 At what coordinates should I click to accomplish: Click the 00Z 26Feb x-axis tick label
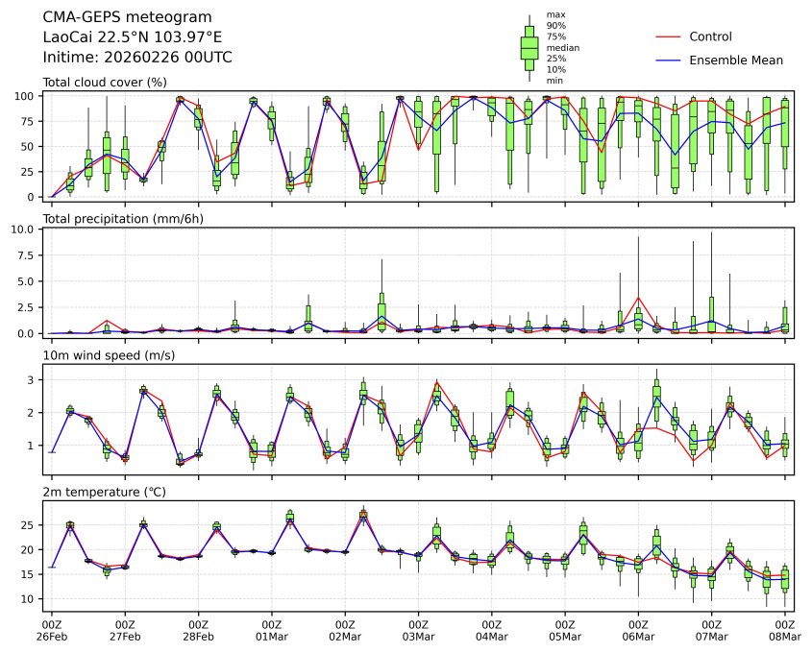tap(52, 631)
